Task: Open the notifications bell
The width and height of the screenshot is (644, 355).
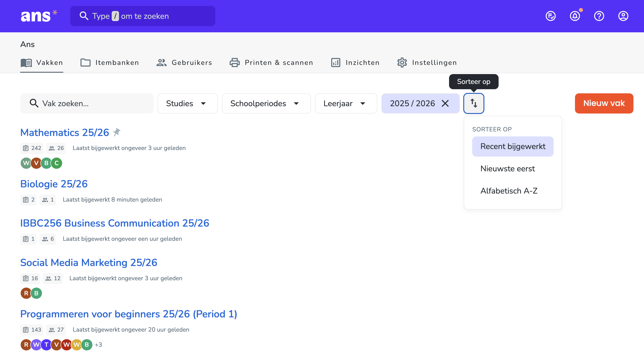Action: click(x=575, y=16)
